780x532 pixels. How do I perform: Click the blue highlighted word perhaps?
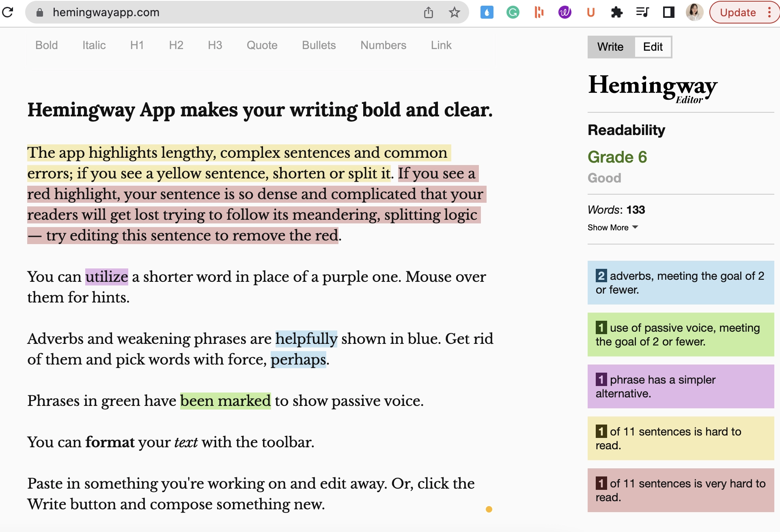[x=298, y=360]
